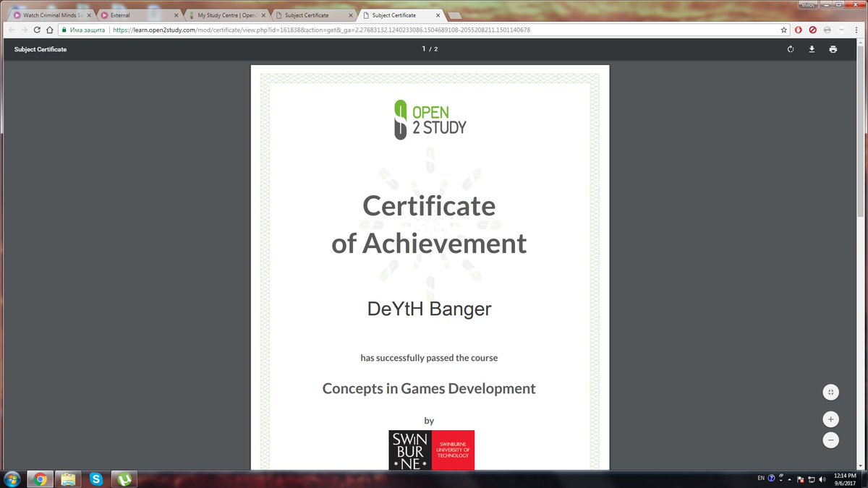Click the fit to page button
868x488 pixels.
point(831,392)
